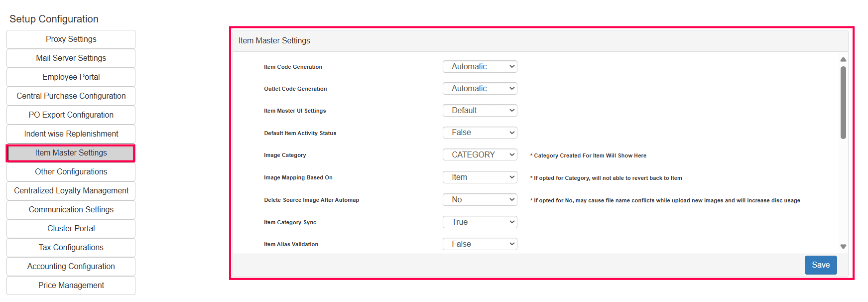Open Default Item Activity Status dropdown
Image resolution: width=868 pixels, height=302 pixels.
click(480, 133)
